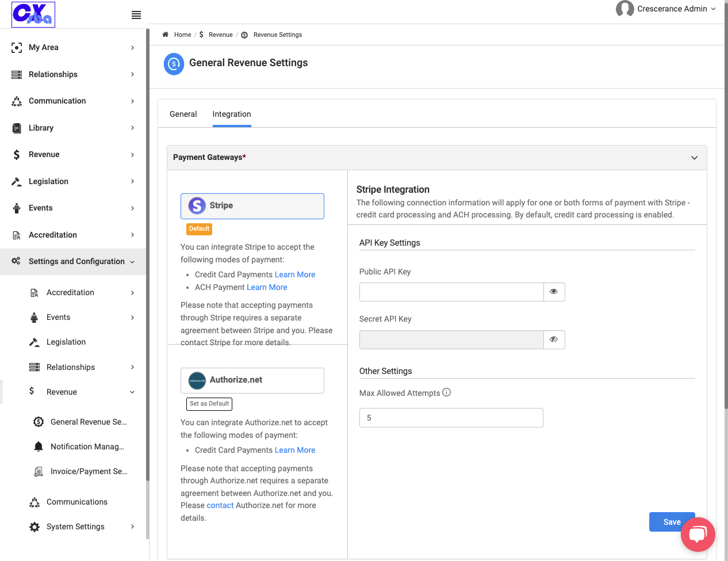Click the top Accreditation sidebar icon
728x561 pixels.
click(17, 235)
